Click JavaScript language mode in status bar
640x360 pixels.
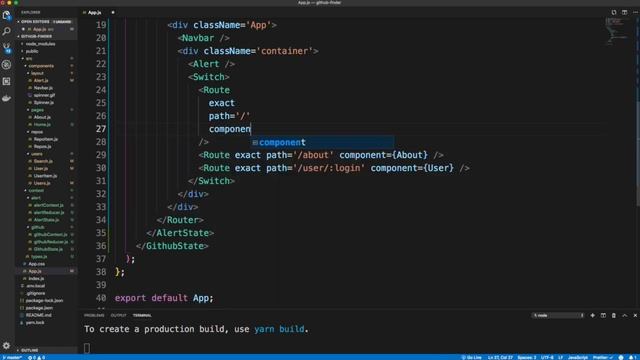tap(578, 358)
